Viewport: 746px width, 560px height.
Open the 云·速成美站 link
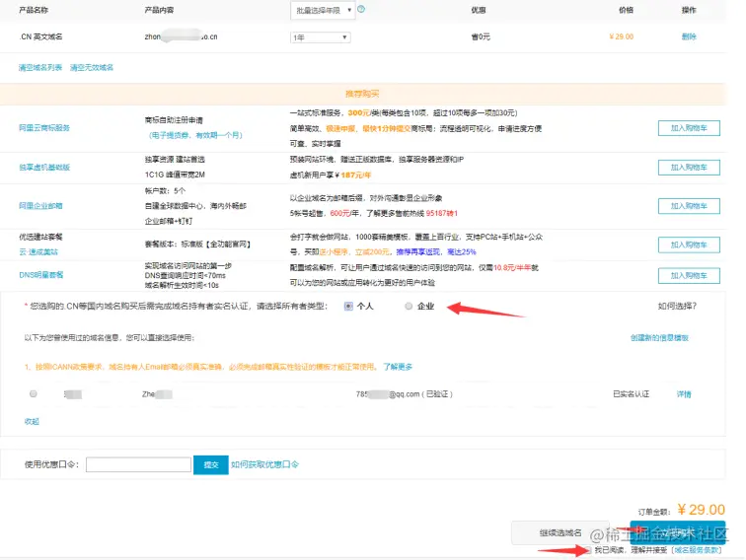38,252
